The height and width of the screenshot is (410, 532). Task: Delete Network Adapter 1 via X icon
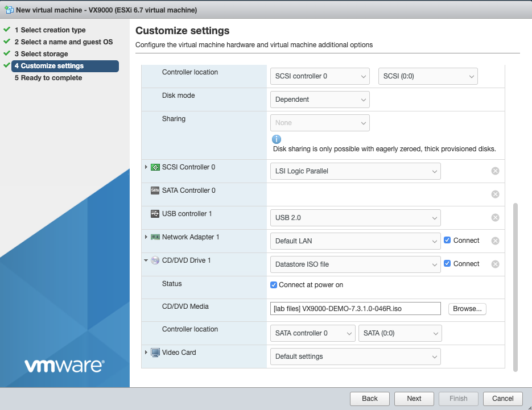tap(495, 241)
